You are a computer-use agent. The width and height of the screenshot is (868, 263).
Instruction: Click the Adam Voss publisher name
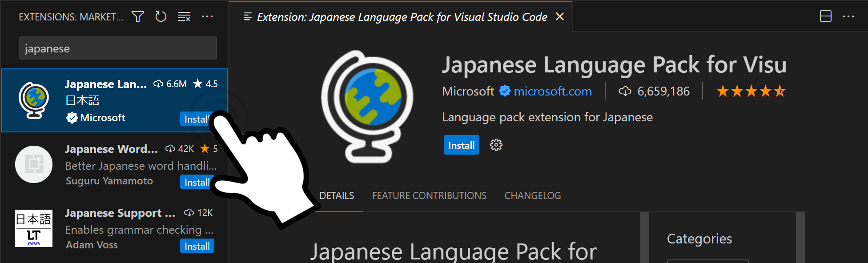92,245
